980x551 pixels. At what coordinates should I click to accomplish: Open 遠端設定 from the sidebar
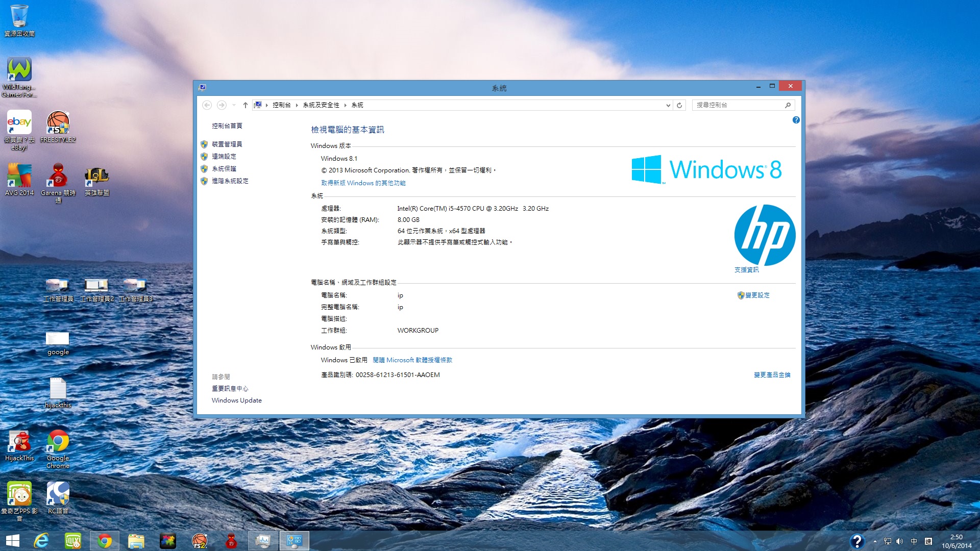coord(224,157)
